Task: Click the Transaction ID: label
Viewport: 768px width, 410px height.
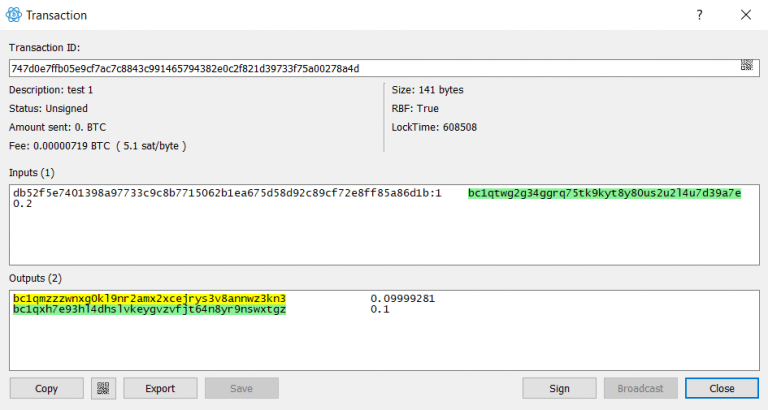Action: pyautogui.click(x=44, y=48)
